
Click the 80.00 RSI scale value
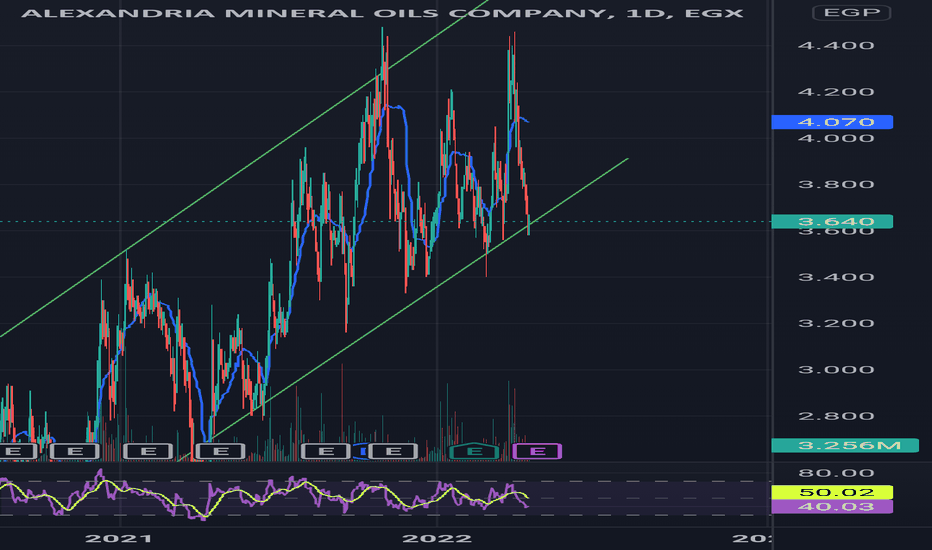[x=835, y=473]
